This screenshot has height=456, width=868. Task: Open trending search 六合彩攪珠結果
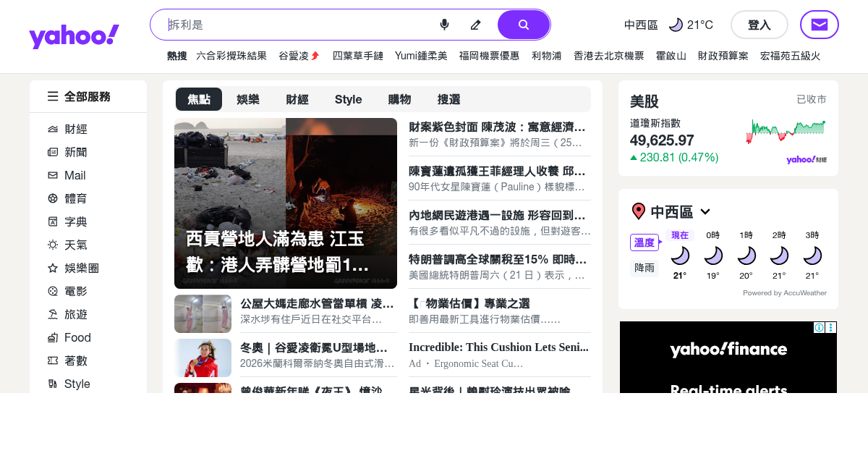point(231,56)
